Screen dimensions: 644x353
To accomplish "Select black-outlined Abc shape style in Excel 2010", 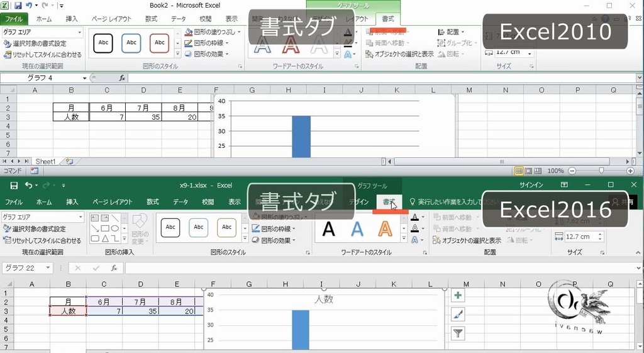I will tap(103, 43).
